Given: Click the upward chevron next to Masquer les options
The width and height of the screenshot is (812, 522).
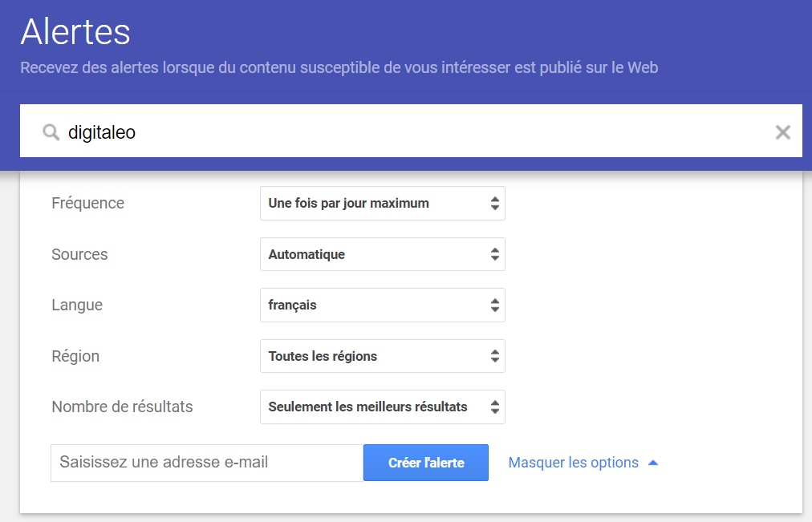Looking at the screenshot, I should pos(653,462).
